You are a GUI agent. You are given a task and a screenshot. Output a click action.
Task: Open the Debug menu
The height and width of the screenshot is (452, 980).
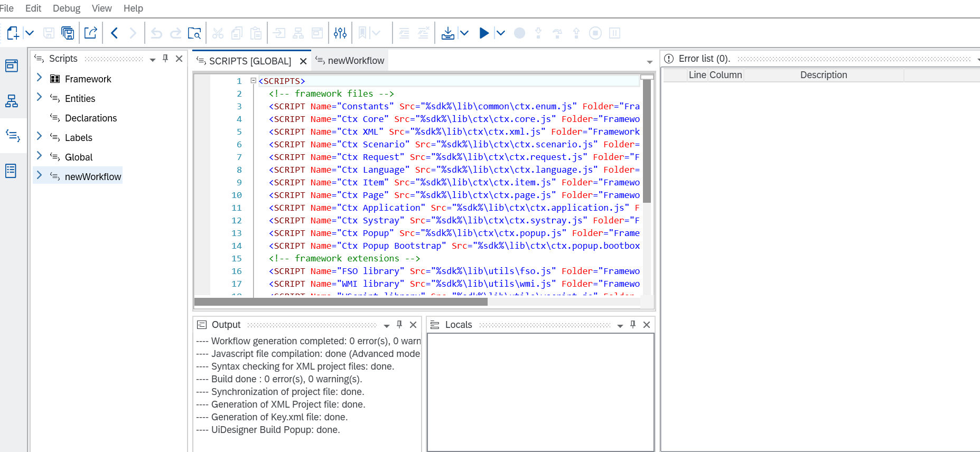click(67, 8)
